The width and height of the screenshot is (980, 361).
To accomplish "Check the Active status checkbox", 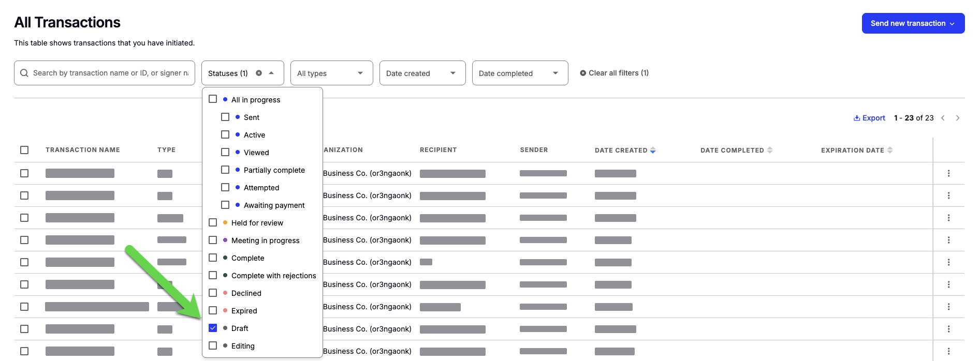I will [x=225, y=134].
